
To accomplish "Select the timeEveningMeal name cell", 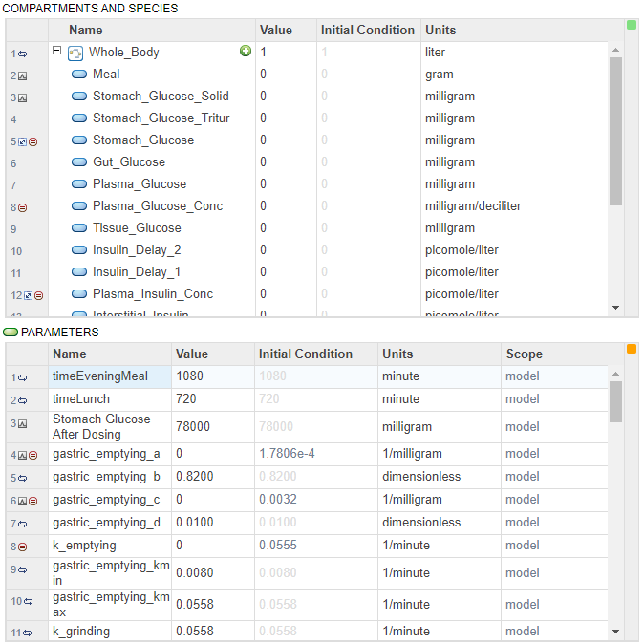I will pyautogui.click(x=110, y=376).
